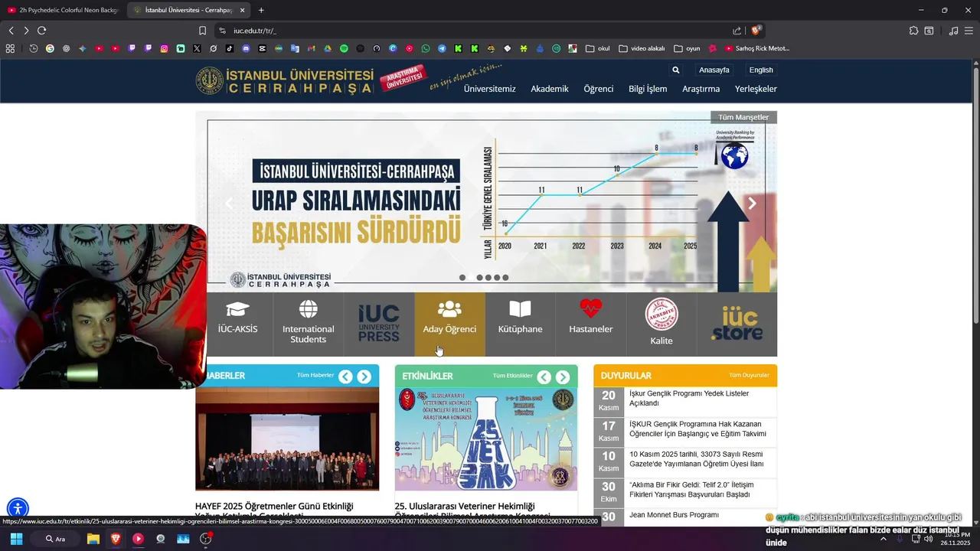980x551 pixels.
Task: Open the Bilgi İşlem menu
Action: point(648,89)
